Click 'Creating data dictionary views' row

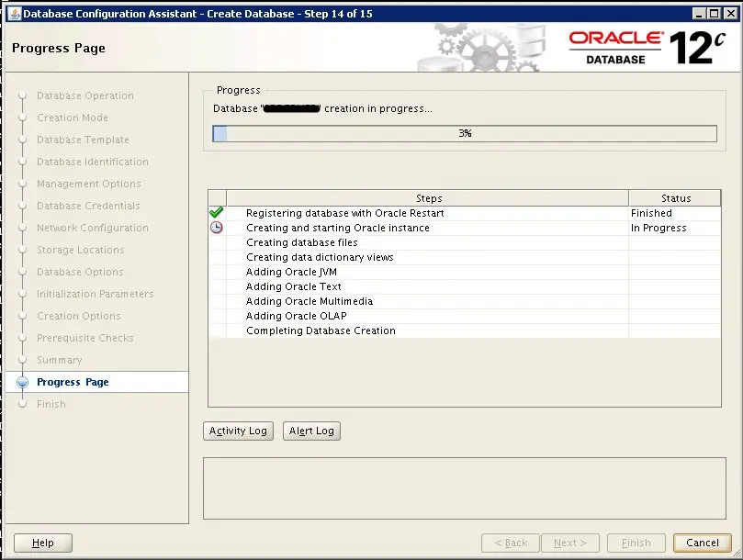(x=465, y=257)
